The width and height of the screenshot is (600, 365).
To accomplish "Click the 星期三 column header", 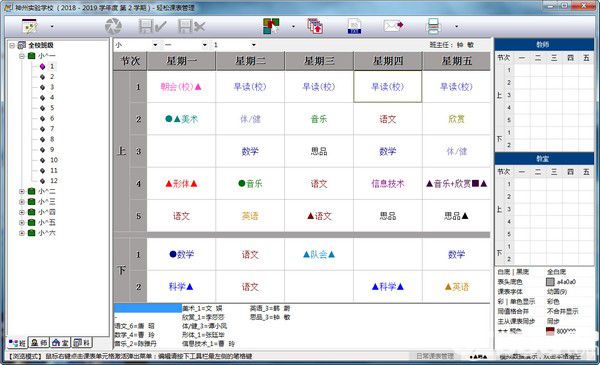I will [319, 61].
